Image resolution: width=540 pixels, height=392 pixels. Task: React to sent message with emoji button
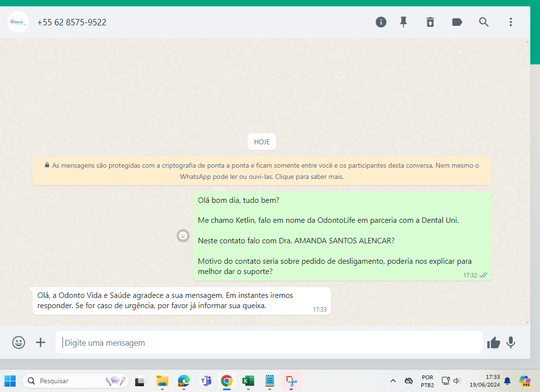tap(183, 236)
